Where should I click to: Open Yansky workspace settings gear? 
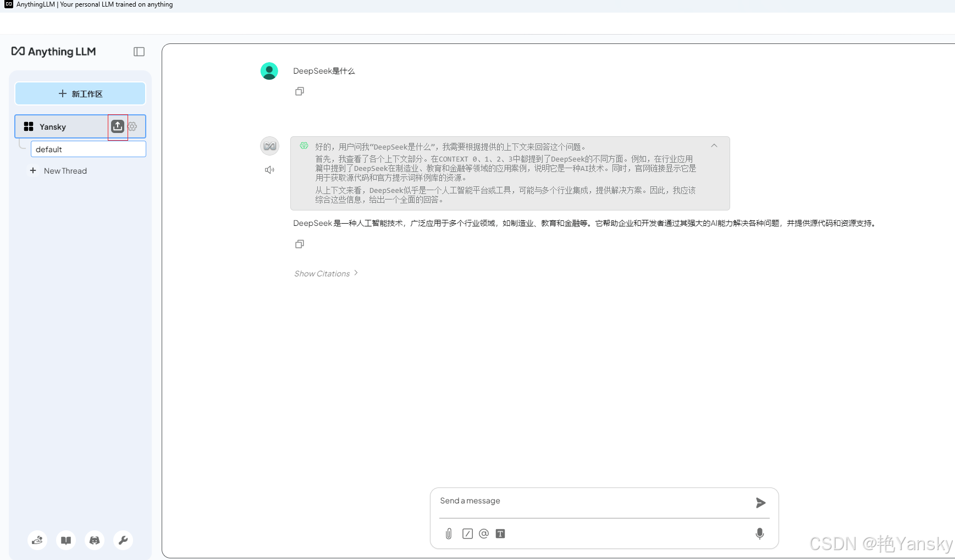133,126
